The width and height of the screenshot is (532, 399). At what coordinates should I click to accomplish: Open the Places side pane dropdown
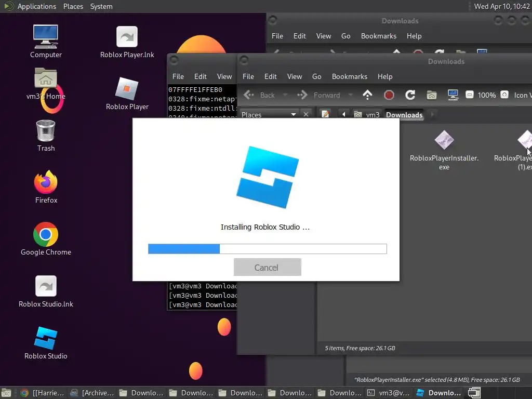(x=269, y=115)
